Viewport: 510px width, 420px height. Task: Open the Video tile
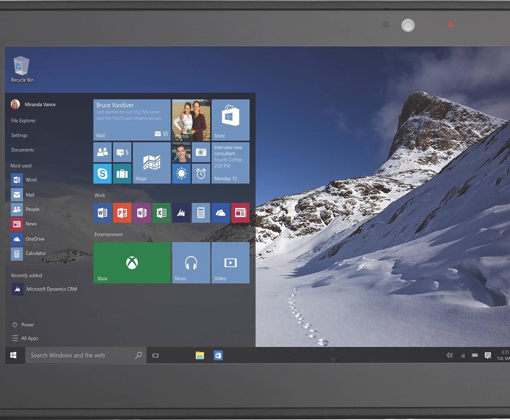tap(231, 263)
